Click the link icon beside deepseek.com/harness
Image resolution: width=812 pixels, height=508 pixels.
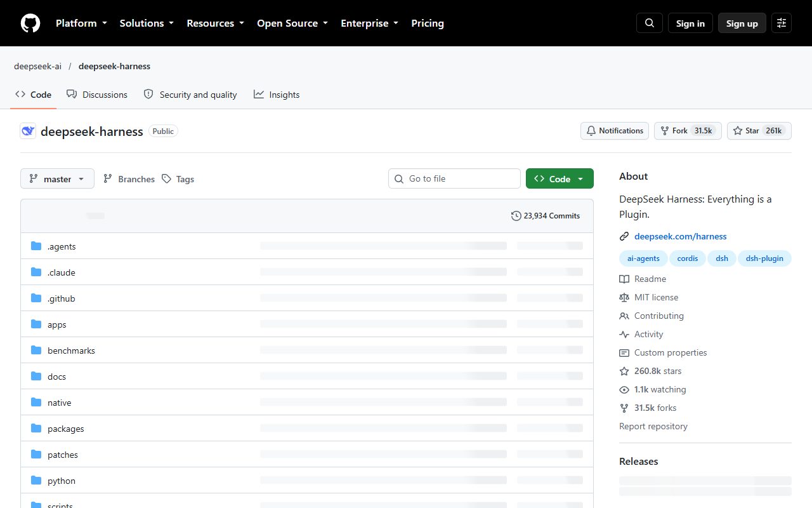tap(624, 236)
